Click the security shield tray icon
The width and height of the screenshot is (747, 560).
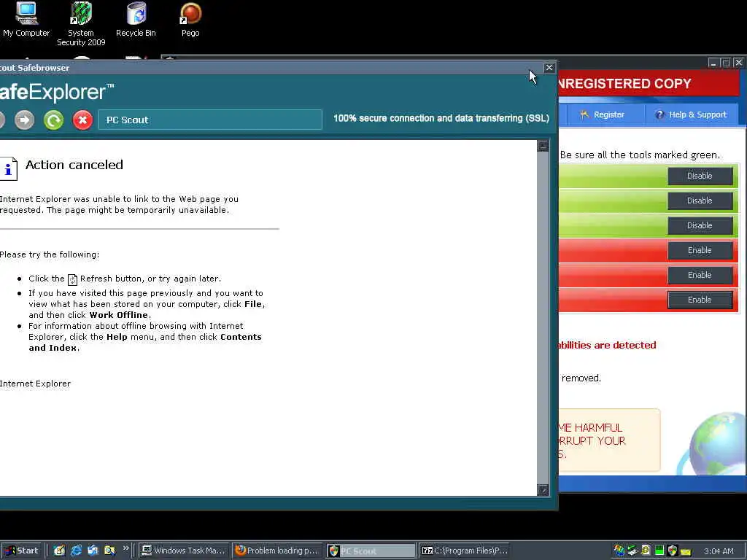tap(673, 551)
